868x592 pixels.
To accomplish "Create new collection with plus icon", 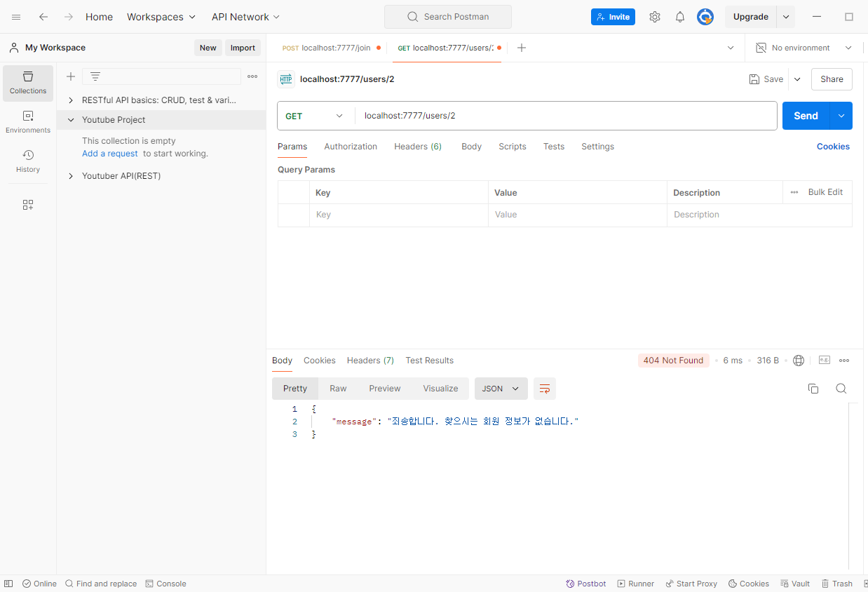I will pyautogui.click(x=71, y=76).
